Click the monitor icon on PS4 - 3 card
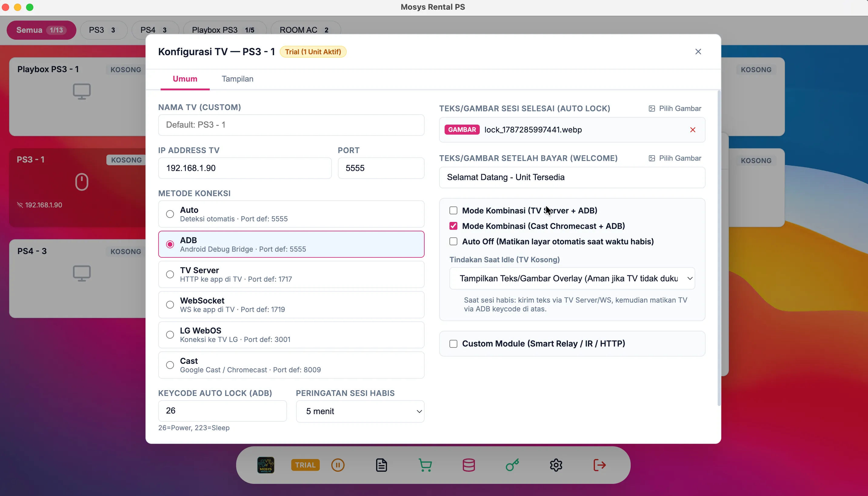This screenshot has height=496, width=868. click(x=82, y=273)
